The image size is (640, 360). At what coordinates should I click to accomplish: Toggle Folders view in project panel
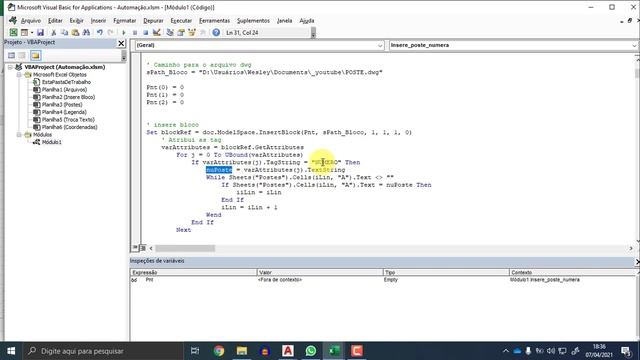click(x=36, y=56)
